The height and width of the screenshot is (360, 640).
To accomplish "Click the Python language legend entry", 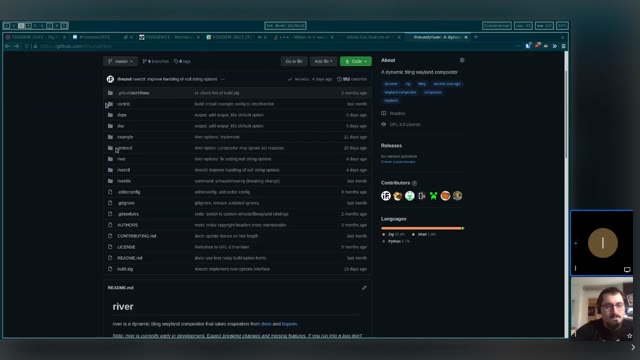I will point(396,242).
